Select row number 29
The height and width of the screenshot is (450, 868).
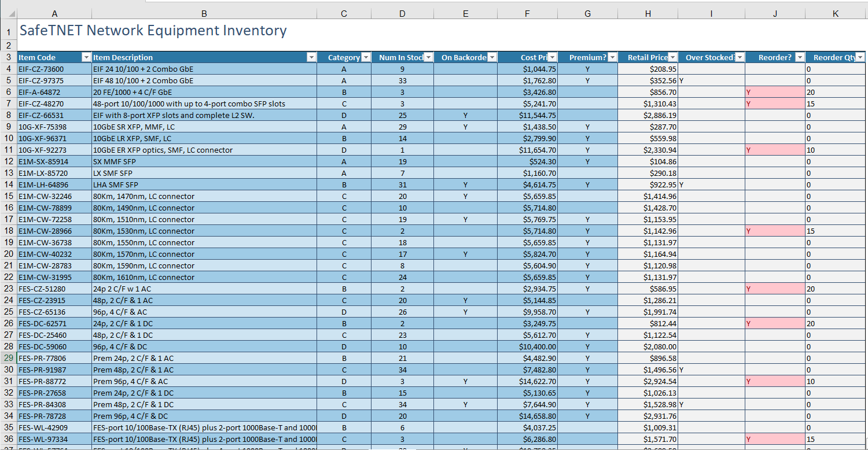9,358
